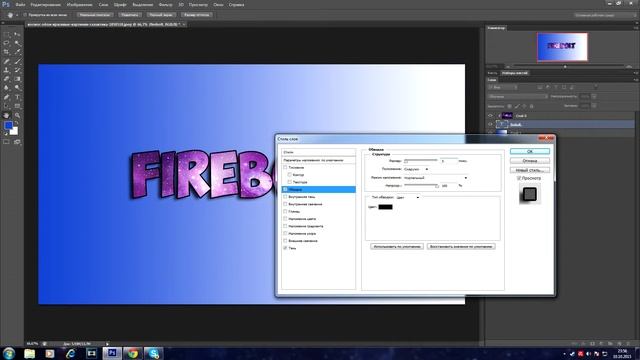The height and width of the screenshot is (360, 640).
Task: Open layer opacity dropdown arrow
Action: pos(594,97)
